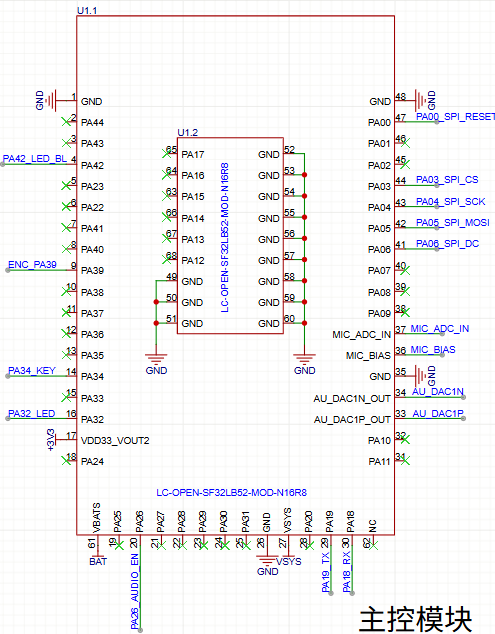Click the no-connect X on pin 32 PA10
This screenshot has width=495, height=634.
click(x=405, y=439)
